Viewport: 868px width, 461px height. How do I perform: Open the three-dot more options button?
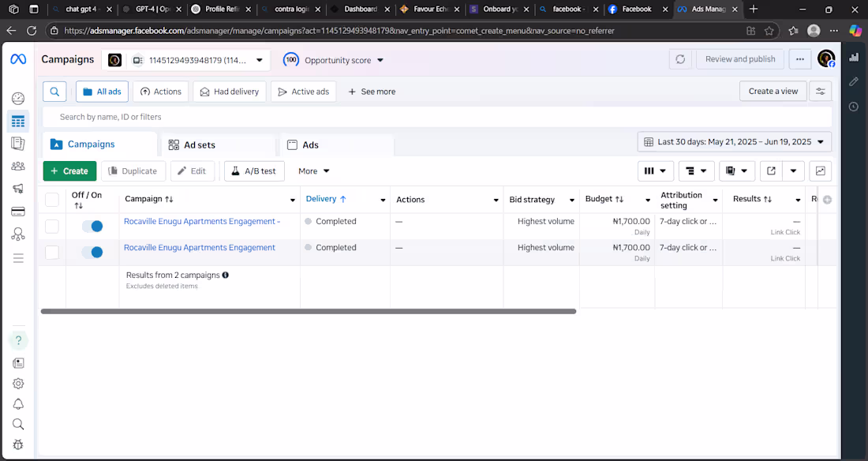tap(800, 59)
